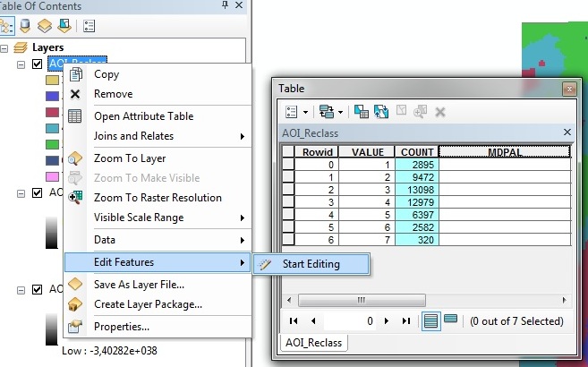Collapse the AOI_Reclass layer legend
This screenshot has width=588, height=367.
point(21,64)
